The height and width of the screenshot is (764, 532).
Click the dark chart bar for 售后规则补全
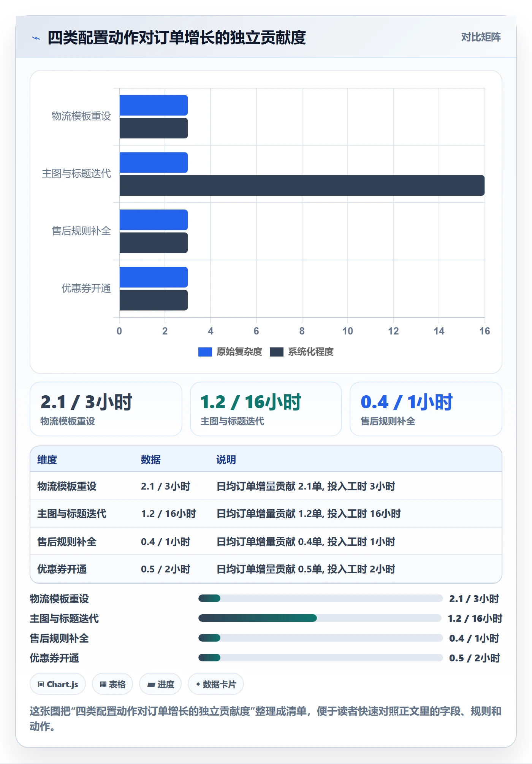pos(154,243)
